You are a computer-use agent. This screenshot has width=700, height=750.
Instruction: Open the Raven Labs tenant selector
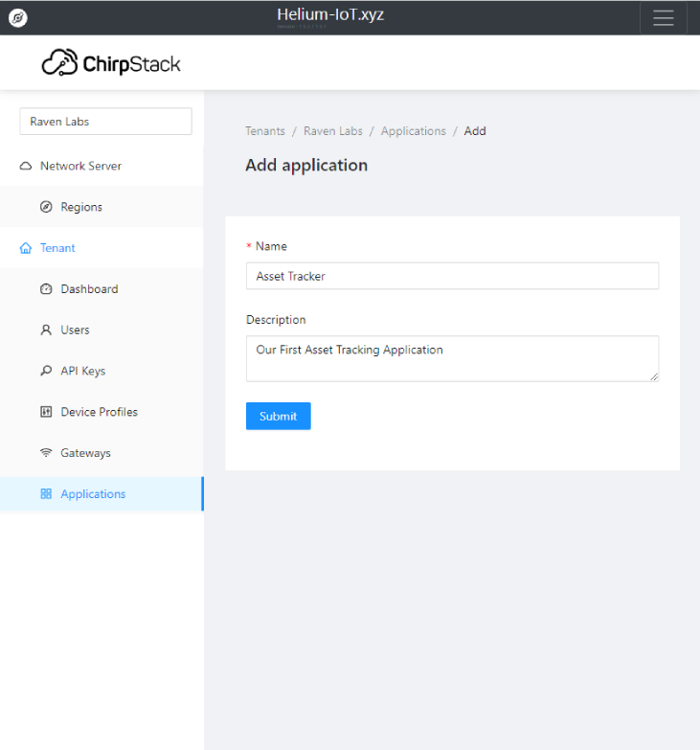point(105,122)
